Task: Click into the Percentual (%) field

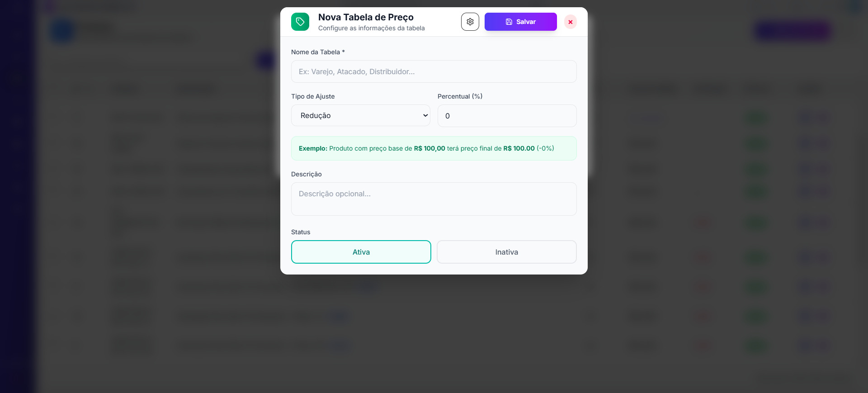Action: click(x=507, y=116)
